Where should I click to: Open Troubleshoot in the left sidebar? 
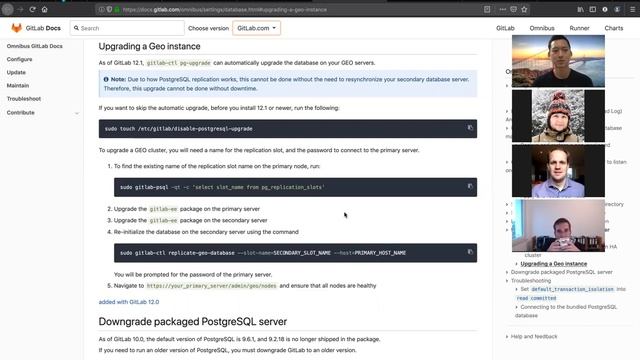(x=24, y=99)
